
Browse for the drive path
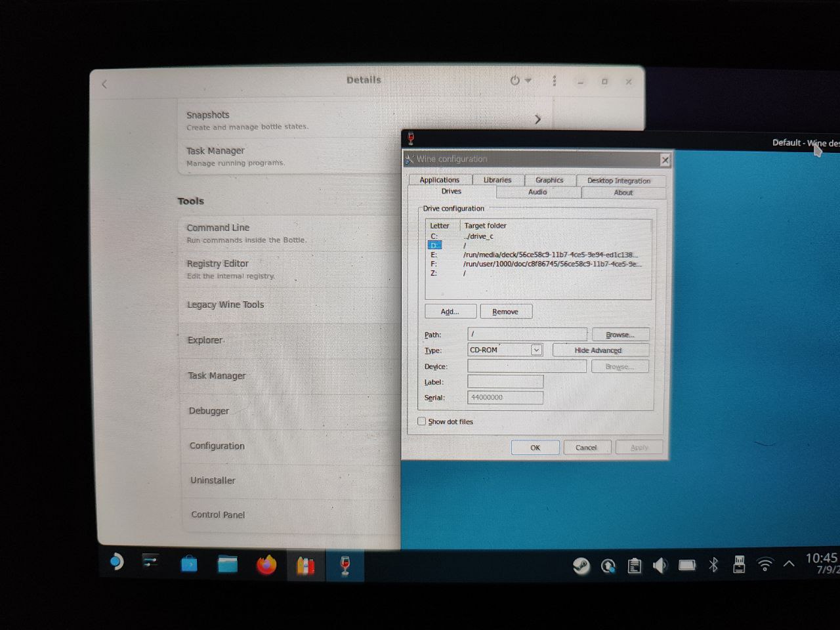(x=620, y=335)
